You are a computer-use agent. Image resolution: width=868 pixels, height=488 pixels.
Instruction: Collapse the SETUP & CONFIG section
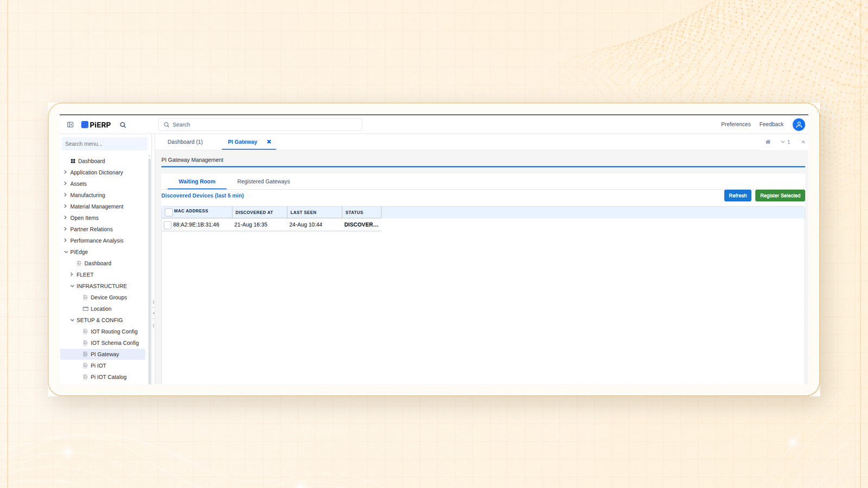pyautogui.click(x=72, y=320)
